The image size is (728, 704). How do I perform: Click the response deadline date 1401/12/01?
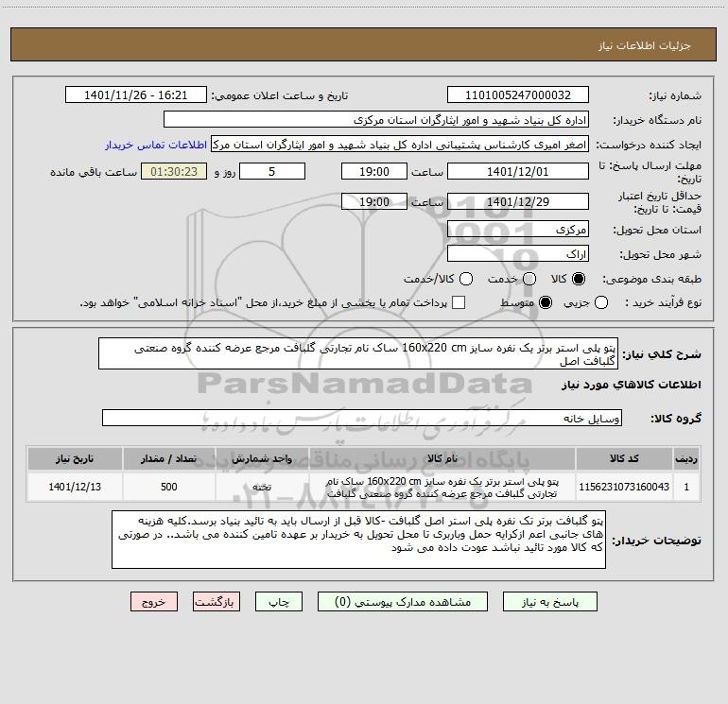(518, 171)
